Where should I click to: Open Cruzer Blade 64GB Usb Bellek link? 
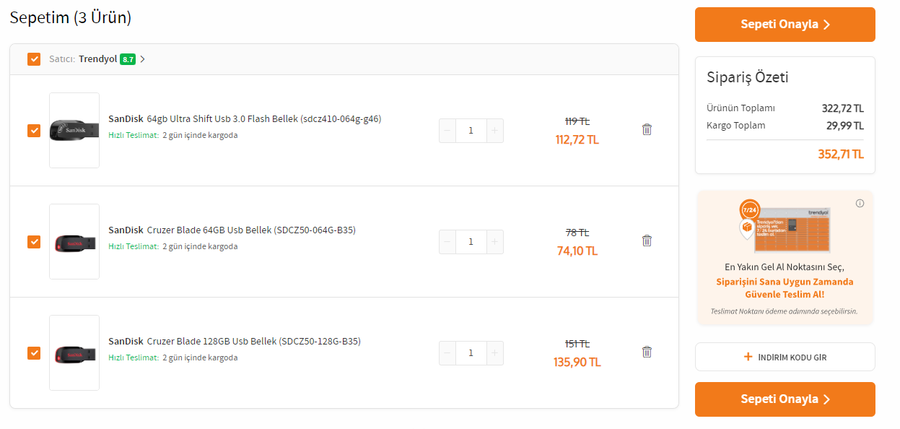pyautogui.click(x=232, y=230)
